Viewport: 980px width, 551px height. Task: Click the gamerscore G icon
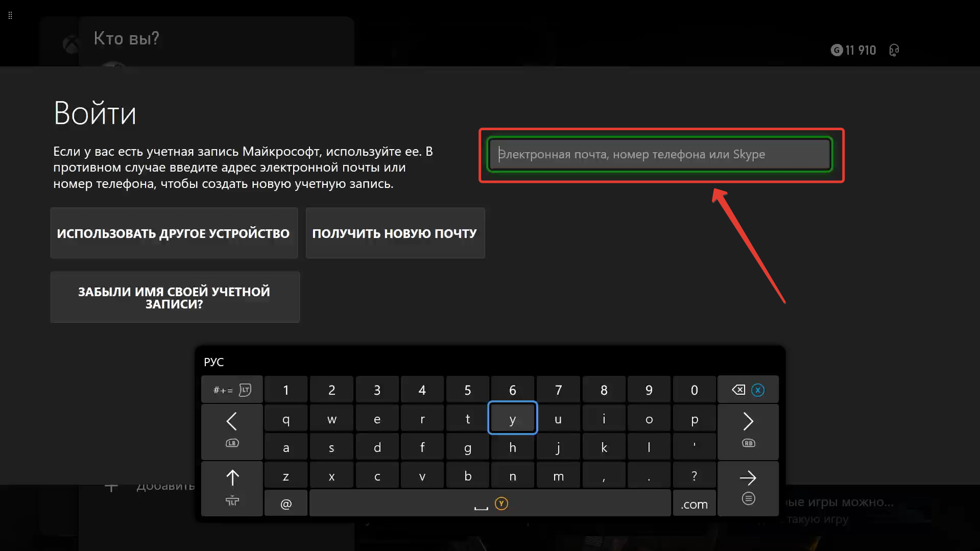point(836,50)
